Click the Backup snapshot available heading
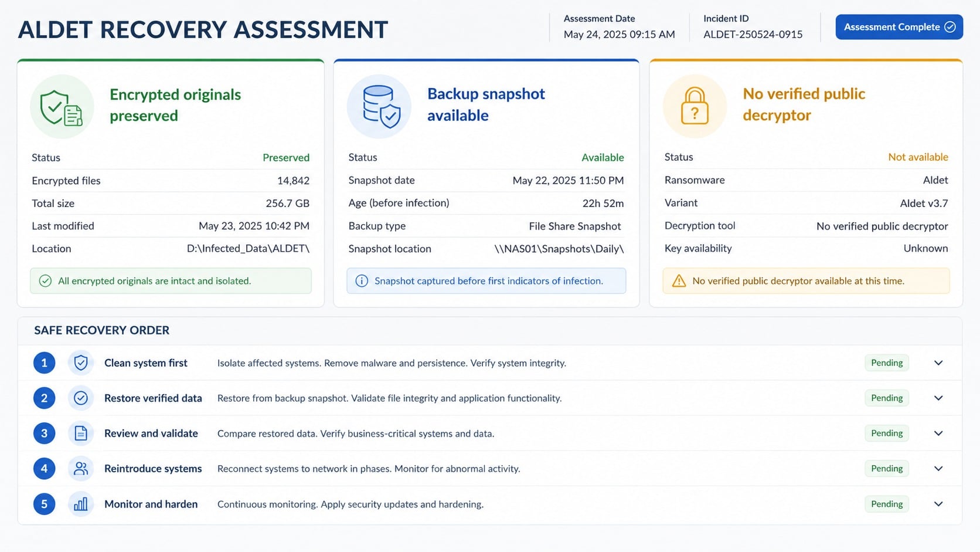 point(486,104)
